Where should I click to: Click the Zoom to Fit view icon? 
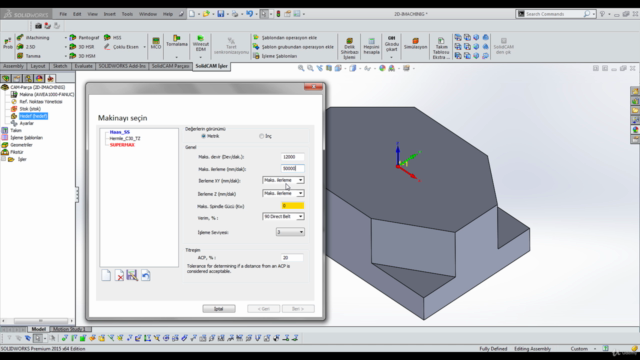point(301,68)
